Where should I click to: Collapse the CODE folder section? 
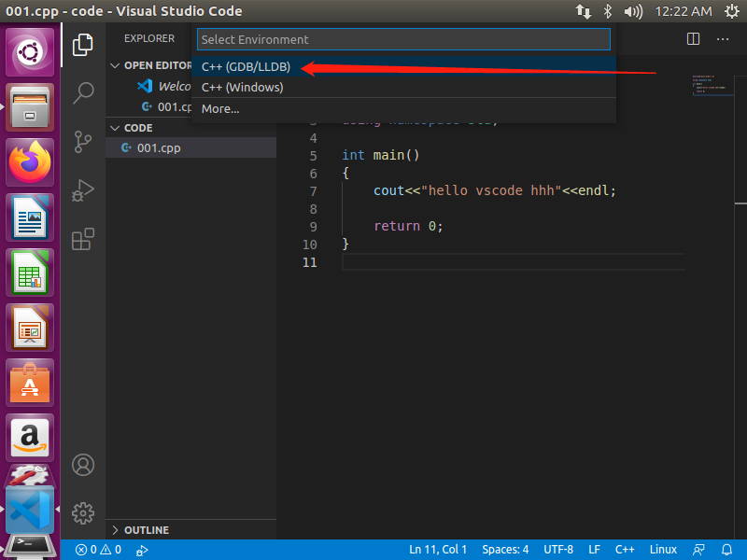pos(190,128)
